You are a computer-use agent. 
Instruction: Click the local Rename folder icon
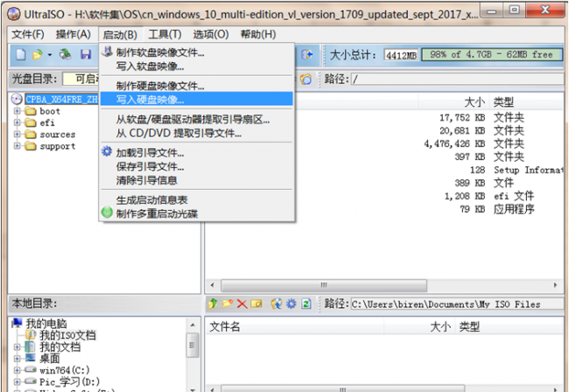click(256, 303)
